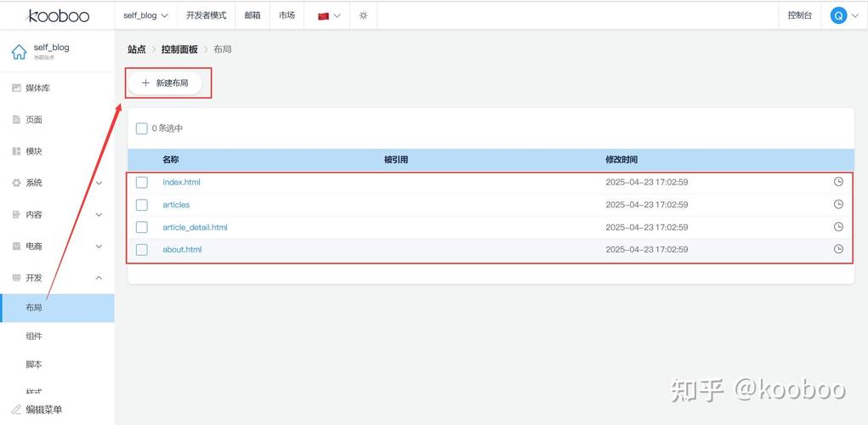Screen dimensions: 868x425
Task: Click the kooboo logo
Action: pos(57,16)
